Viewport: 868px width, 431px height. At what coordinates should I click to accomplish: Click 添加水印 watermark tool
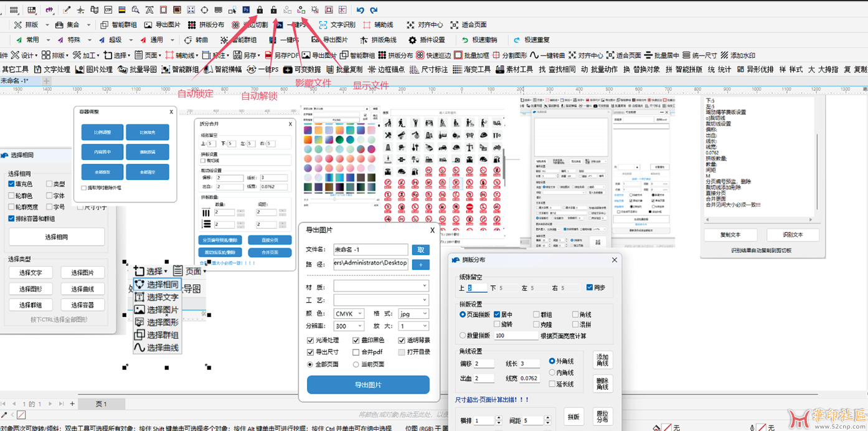coord(737,55)
